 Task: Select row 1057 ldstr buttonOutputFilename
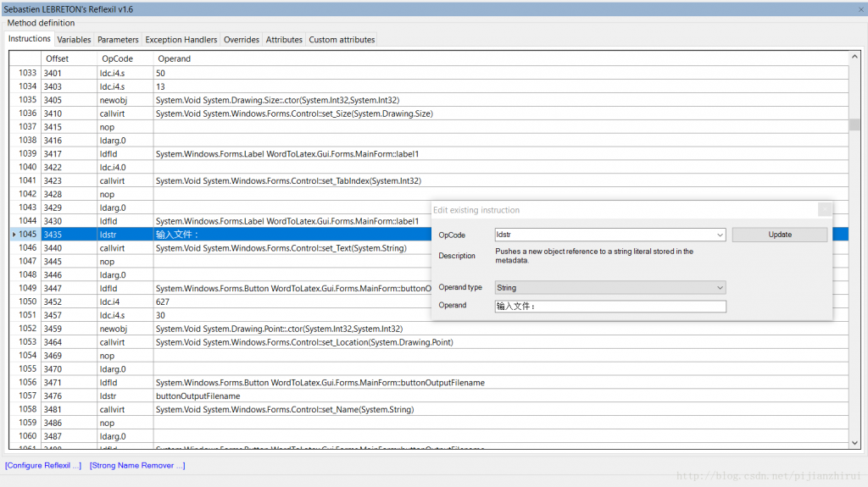(429, 396)
